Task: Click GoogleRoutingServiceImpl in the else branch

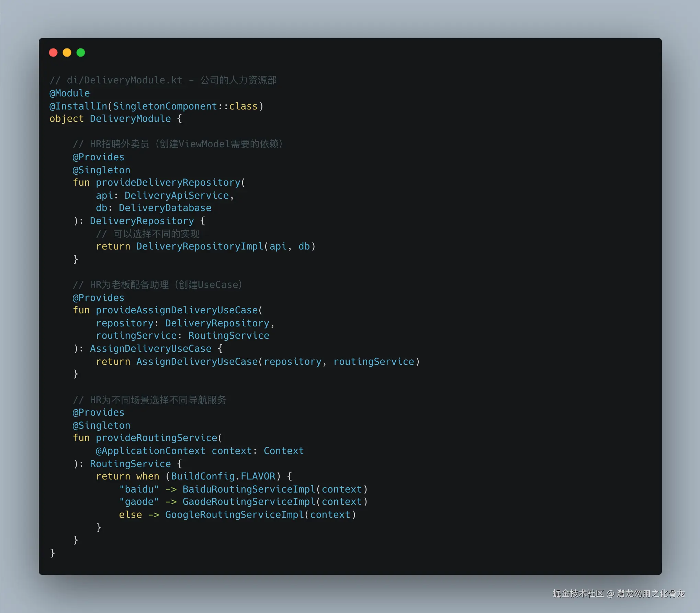Action: [235, 515]
